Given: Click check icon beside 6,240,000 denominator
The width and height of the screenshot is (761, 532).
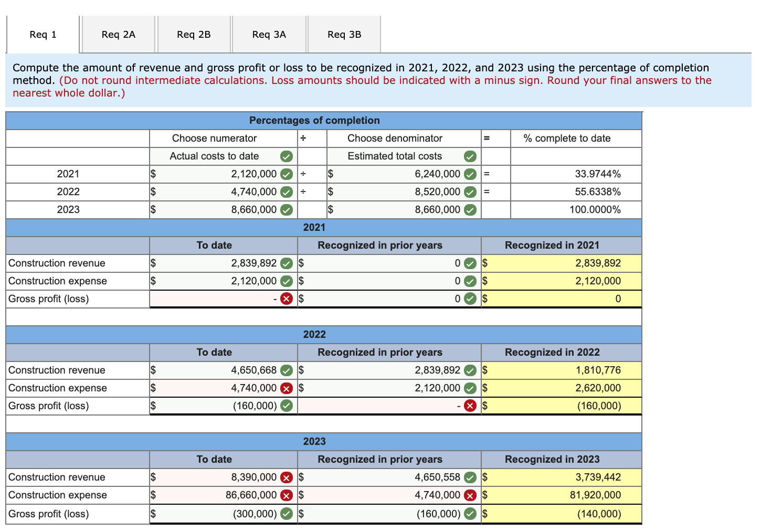Looking at the screenshot, I should (x=470, y=174).
